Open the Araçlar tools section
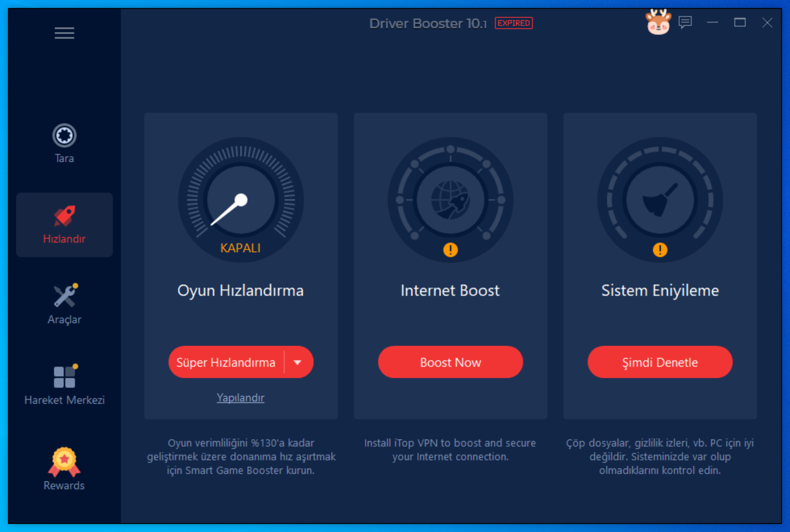 64,304
